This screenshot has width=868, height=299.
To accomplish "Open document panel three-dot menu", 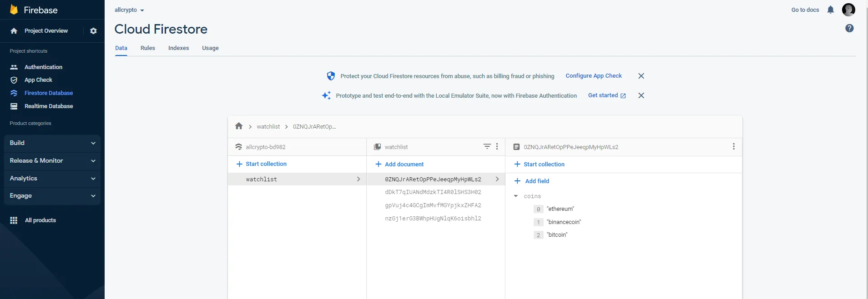I will 733,146.
